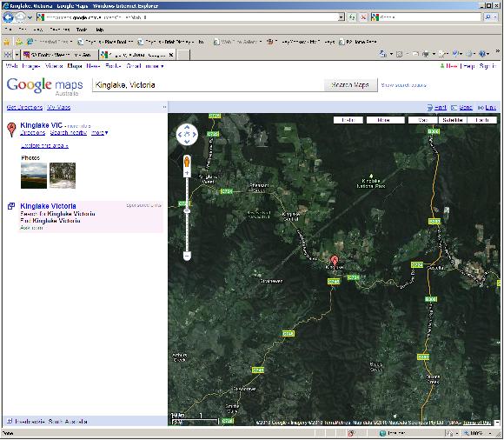
Task: Collapse the left panel with the double-chevron
Action: pos(164,107)
